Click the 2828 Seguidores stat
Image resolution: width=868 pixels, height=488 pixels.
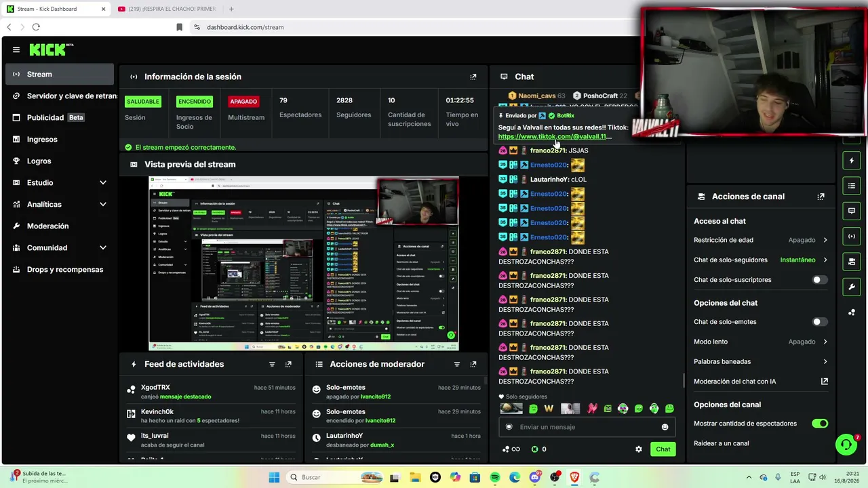353,107
